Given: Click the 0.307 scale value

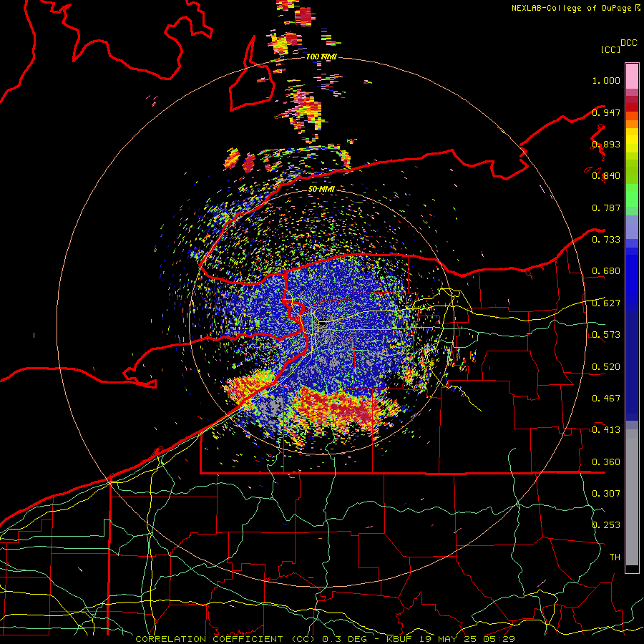Looking at the screenshot, I should pos(606,493).
